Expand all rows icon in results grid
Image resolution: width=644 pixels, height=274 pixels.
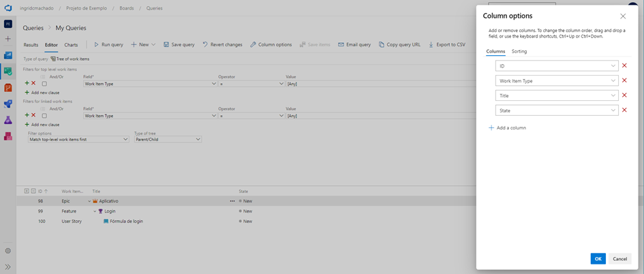27,191
